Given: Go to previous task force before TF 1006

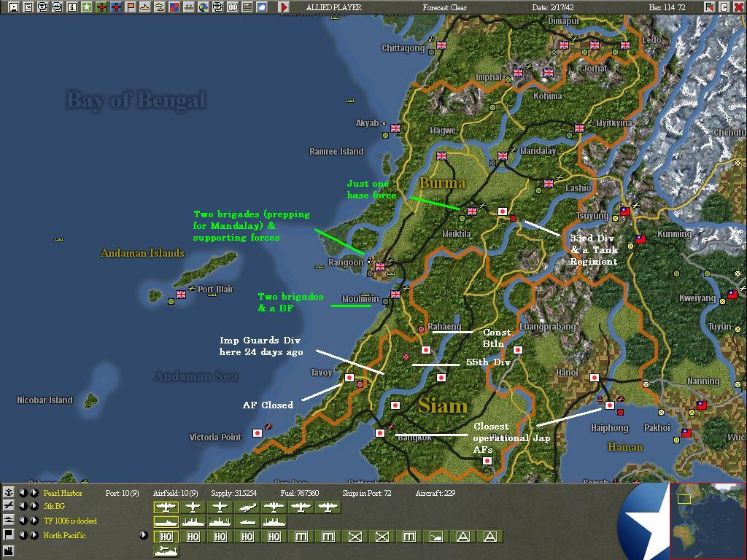Looking at the screenshot, I should pyautogui.click(x=23, y=521).
